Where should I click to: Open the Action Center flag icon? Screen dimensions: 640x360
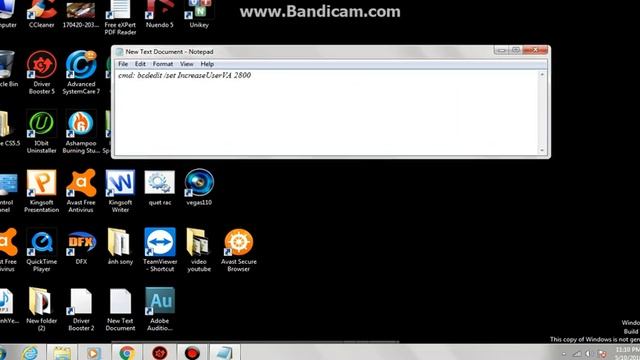602,354
